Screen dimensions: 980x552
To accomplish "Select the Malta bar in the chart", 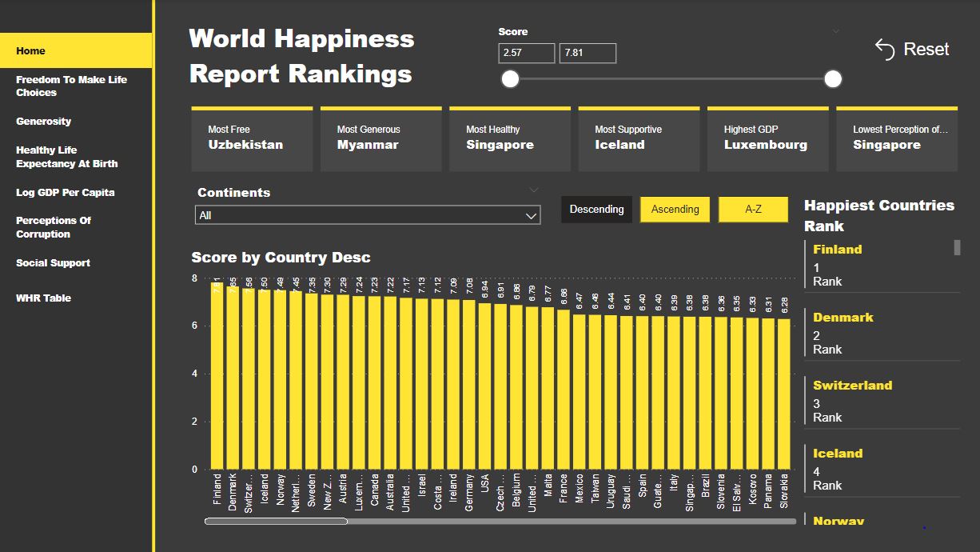I will click(548, 389).
